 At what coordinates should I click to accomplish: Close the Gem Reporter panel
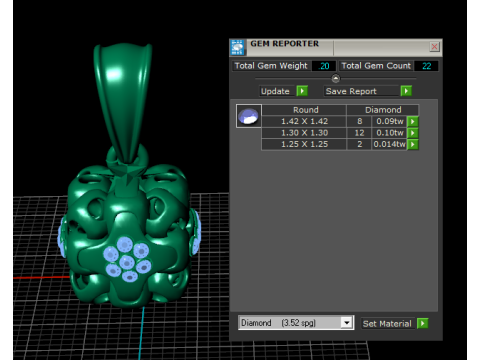pyautogui.click(x=434, y=47)
